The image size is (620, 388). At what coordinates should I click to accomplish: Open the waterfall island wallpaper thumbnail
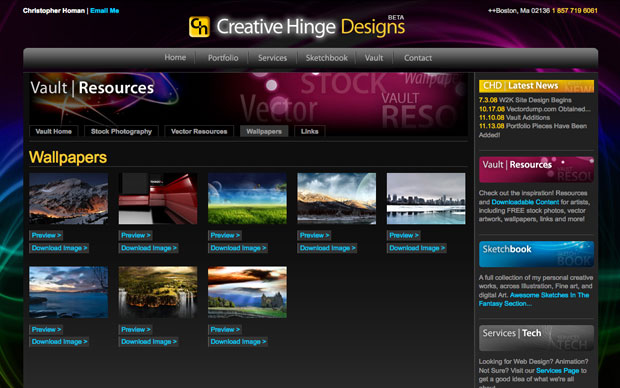point(158,292)
